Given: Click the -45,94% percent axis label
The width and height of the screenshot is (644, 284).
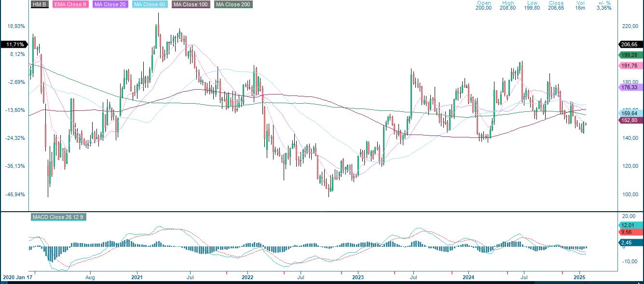Looking at the screenshot, I should (x=16, y=194).
